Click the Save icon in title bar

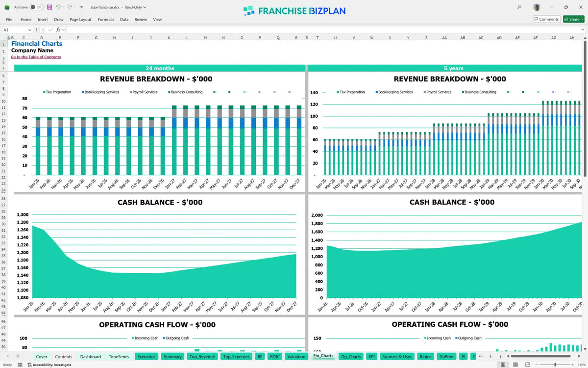click(x=49, y=7)
